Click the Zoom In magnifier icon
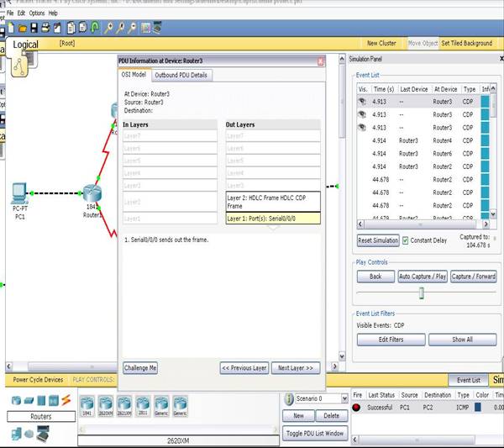This screenshot has width=504, height=448. point(108,29)
